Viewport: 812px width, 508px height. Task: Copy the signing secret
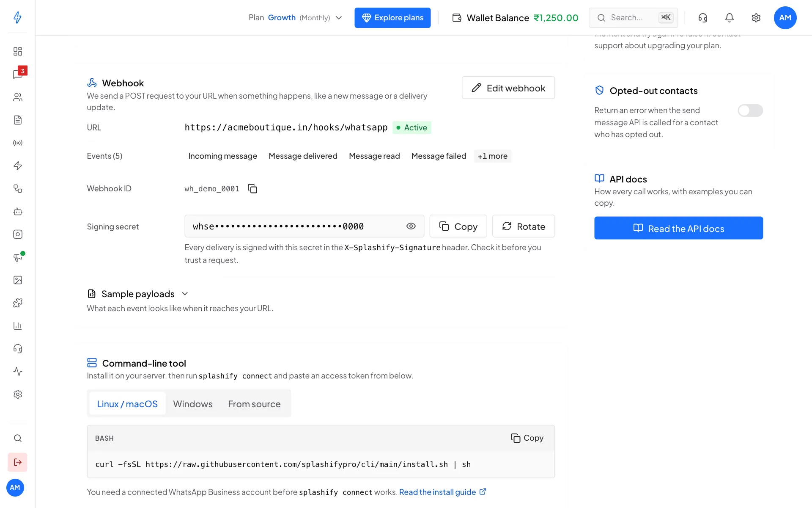(458, 226)
